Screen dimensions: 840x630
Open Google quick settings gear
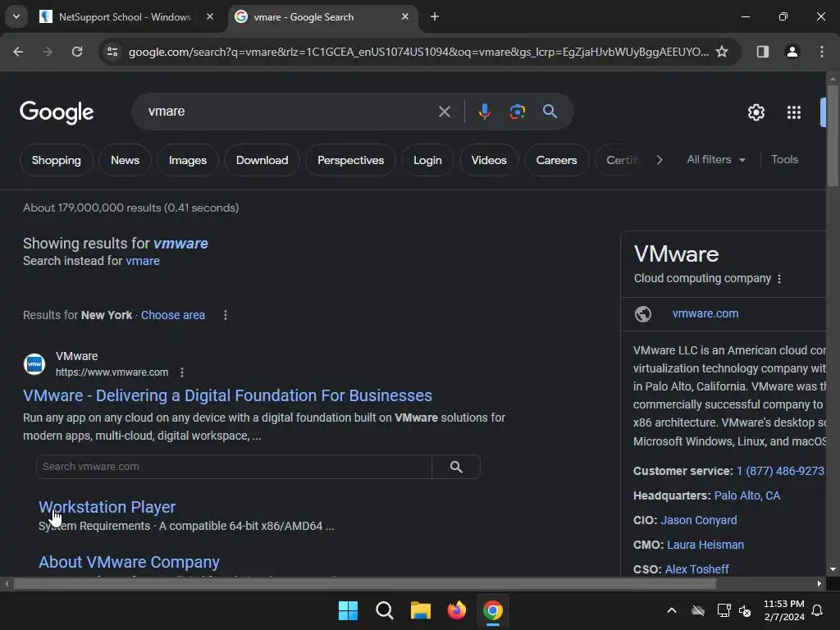pyautogui.click(x=756, y=112)
